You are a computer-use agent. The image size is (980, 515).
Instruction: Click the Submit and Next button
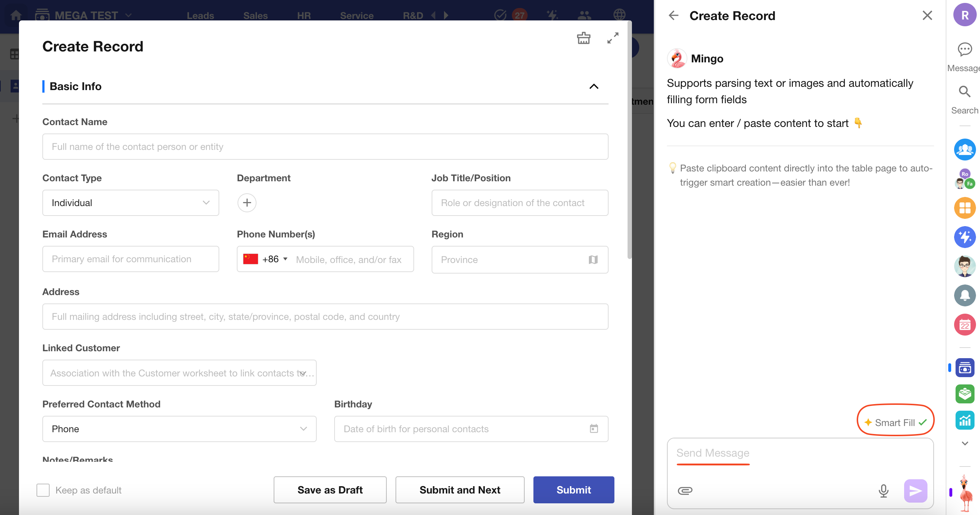point(460,490)
